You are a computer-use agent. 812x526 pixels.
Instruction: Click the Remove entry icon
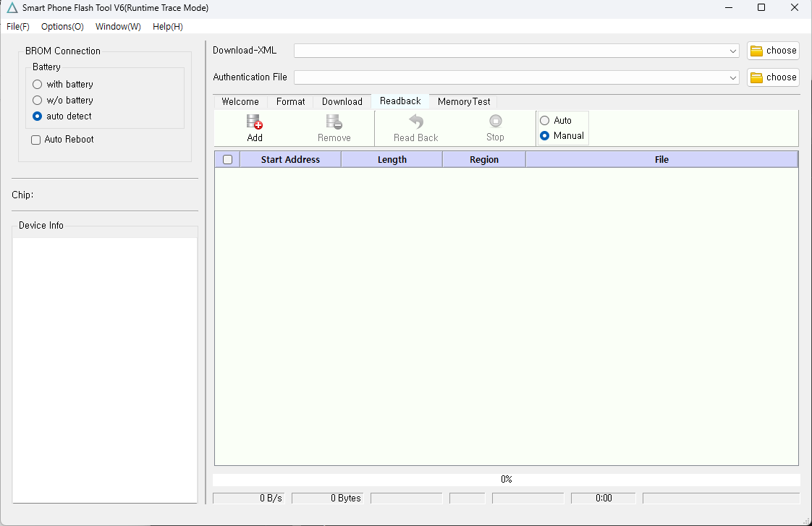pos(334,122)
